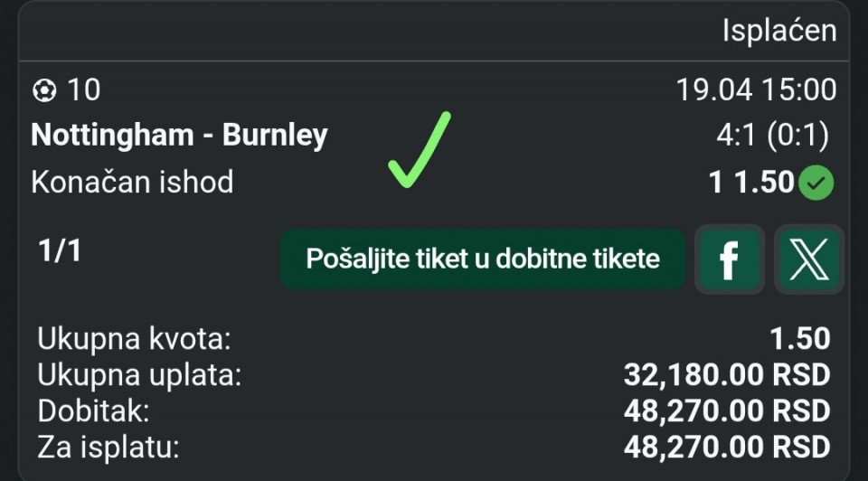Share ticket on Facebook

click(729, 260)
